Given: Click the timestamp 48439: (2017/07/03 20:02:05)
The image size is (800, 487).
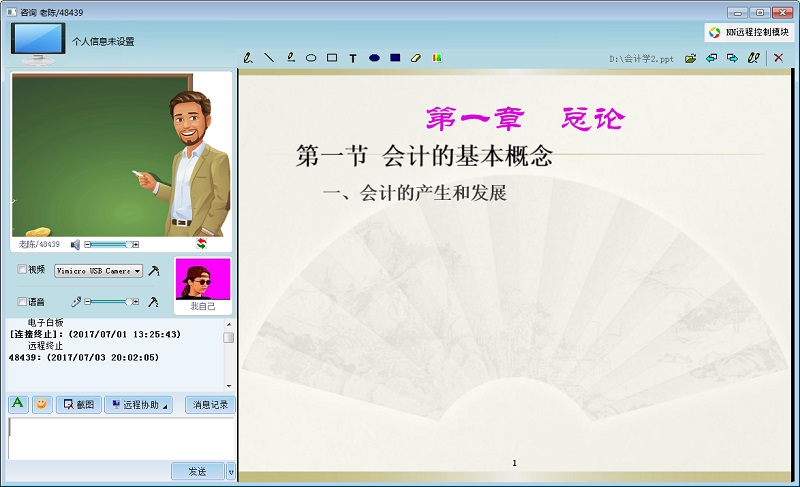Looking at the screenshot, I should [x=84, y=357].
